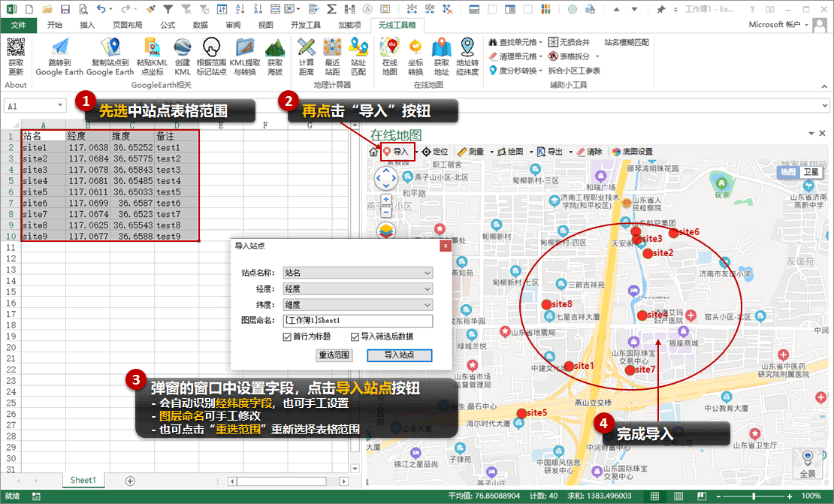
Task: Switch map to 卫星 satellite view
Action: pyautogui.click(x=811, y=172)
